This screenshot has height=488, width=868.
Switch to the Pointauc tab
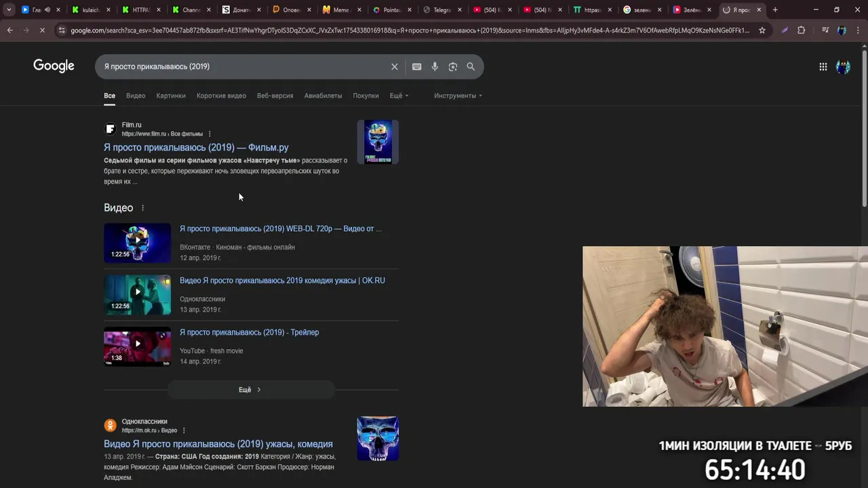[391, 10]
